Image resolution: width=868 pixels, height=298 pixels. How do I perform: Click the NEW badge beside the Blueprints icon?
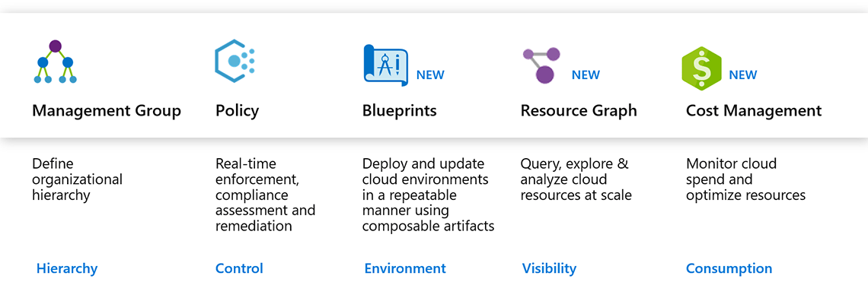(430, 75)
